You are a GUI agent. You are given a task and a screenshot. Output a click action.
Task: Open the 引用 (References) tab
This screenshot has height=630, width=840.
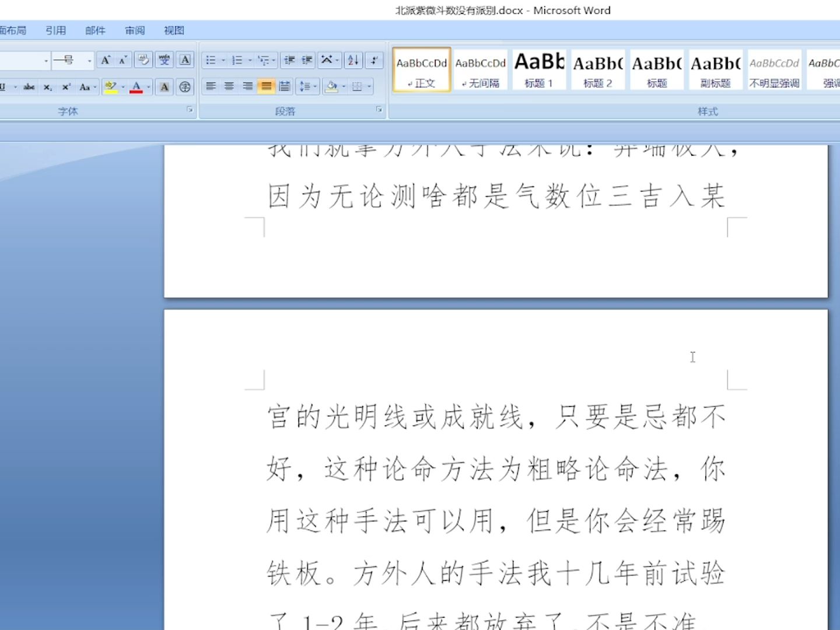56,30
